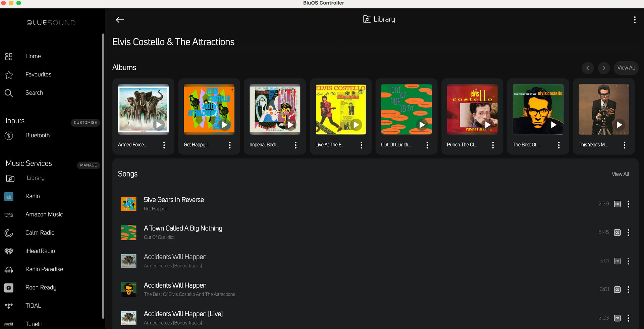Image resolution: width=644 pixels, height=329 pixels.
Task: Open the top-right three-dot options menu
Action: pyautogui.click(x=635, y=20)
